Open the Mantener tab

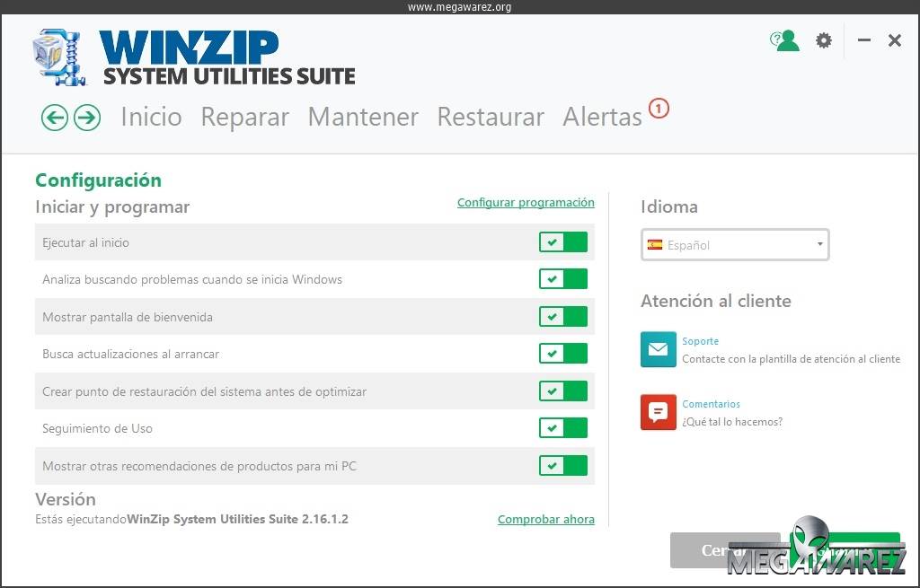[363, 117]
